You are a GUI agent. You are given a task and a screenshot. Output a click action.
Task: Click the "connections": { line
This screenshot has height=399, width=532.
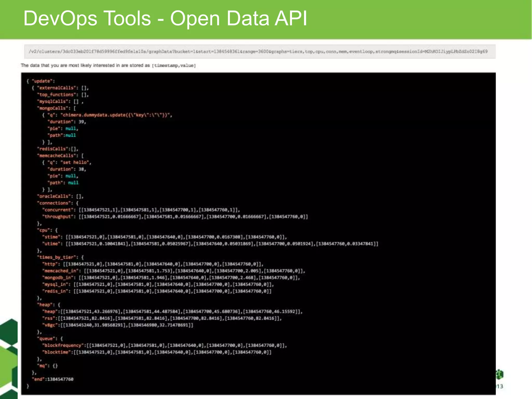58,203
